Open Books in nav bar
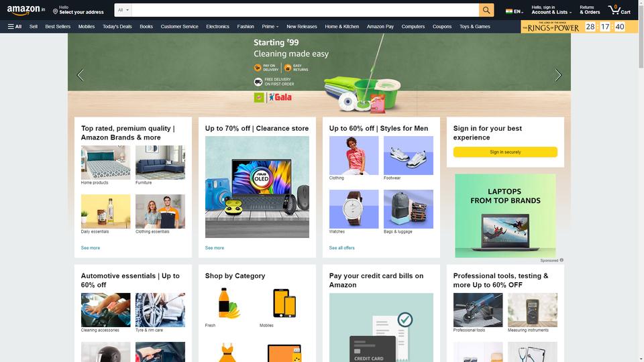644x362 pixels. point(146,26)
